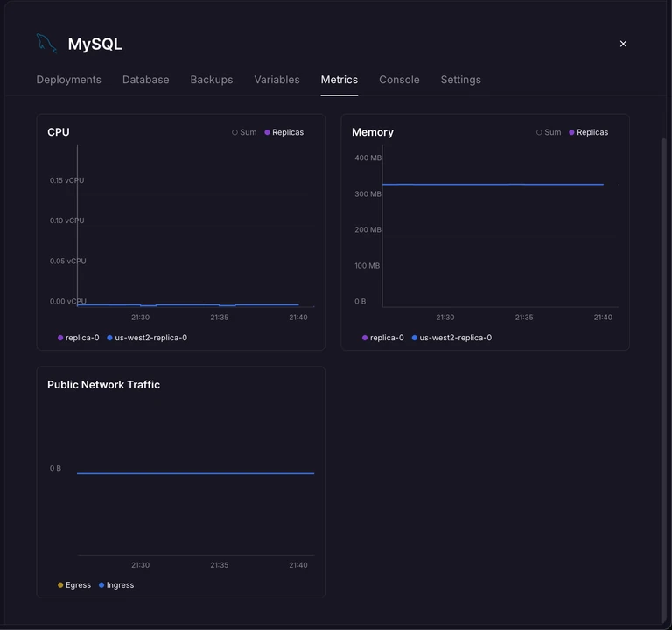
Task: Select Replicas mode in Memory chart
Action: pos(588,132)
